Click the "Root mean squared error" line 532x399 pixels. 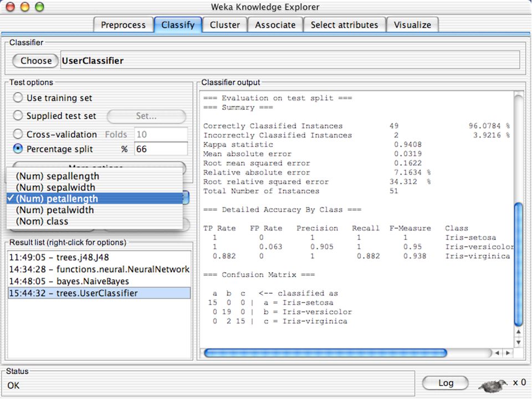pos(313,163)
